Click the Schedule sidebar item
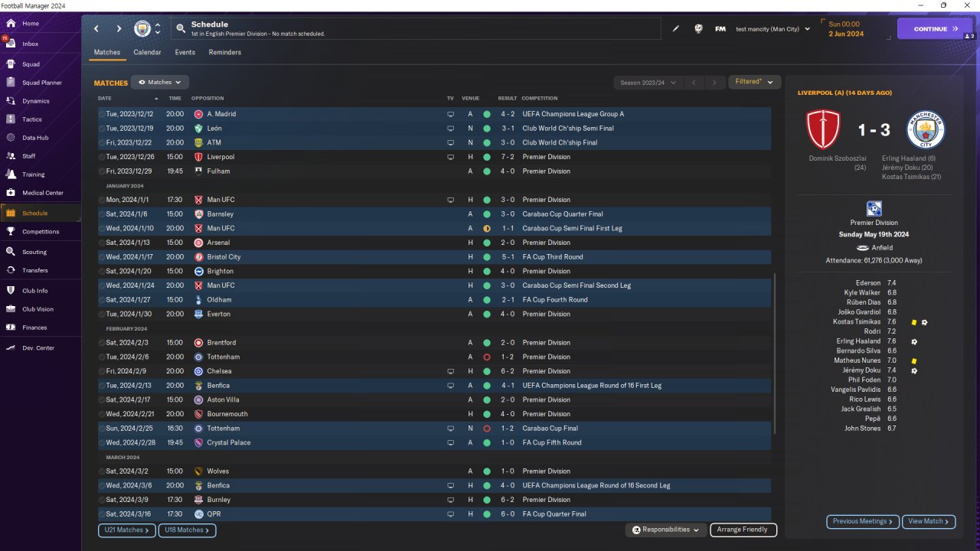980x551 pixels. point(41,213)
